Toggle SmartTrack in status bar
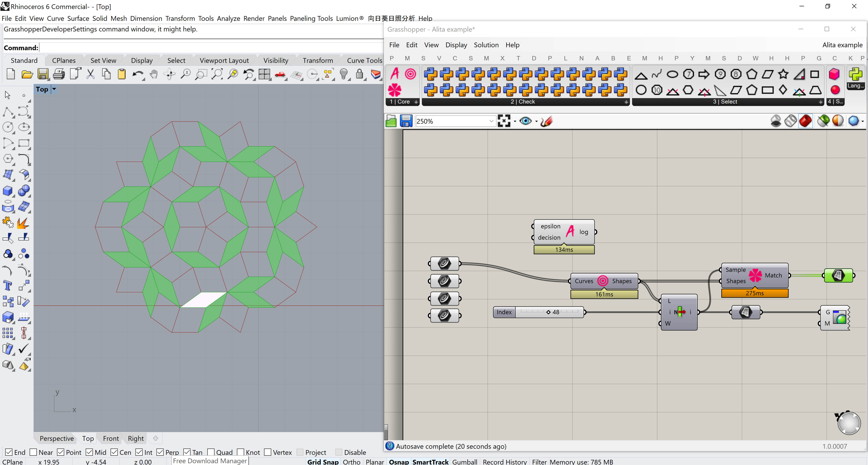Viewport: 868px width, 465px height. [430, 462]
